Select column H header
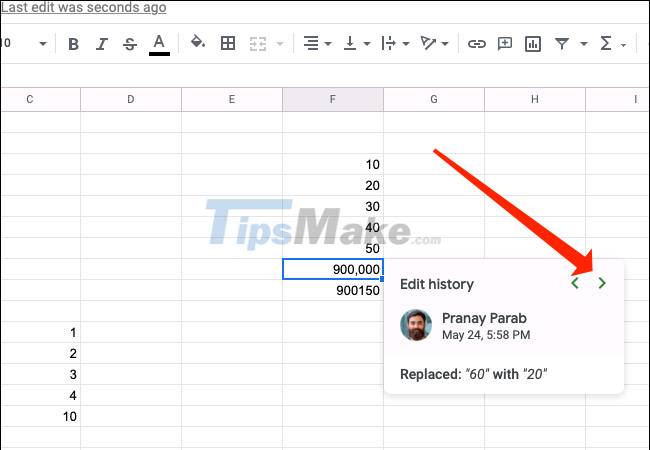This screenshot has height=450, width=650. (535, 99)
